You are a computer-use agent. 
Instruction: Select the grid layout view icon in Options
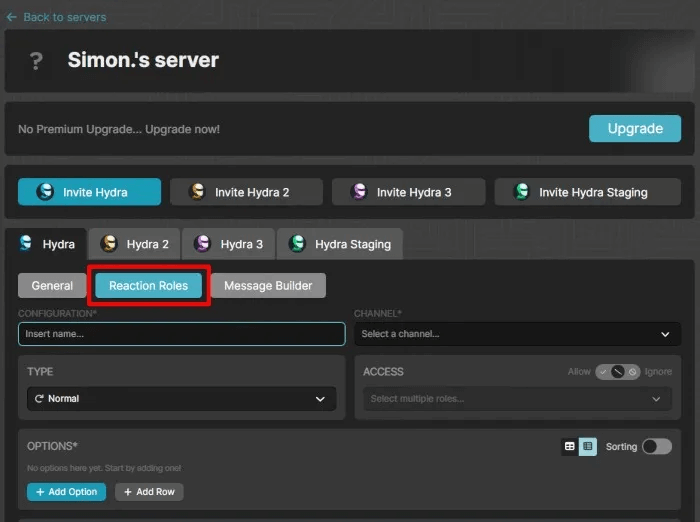569,446
